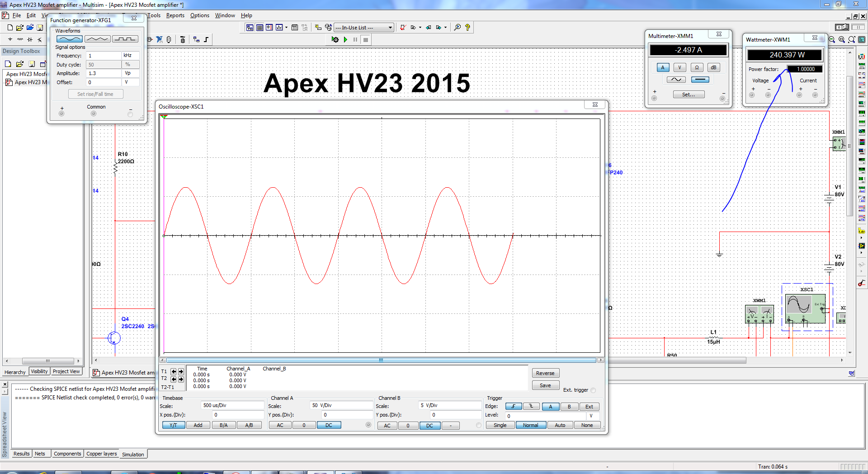The image size is (868, 474).
Task: Open the Grapher view
Action: pos(279,28)
